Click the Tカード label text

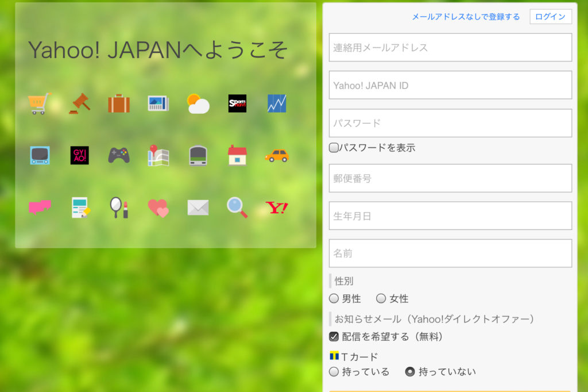pyautogui.click(x=359, y=356)
